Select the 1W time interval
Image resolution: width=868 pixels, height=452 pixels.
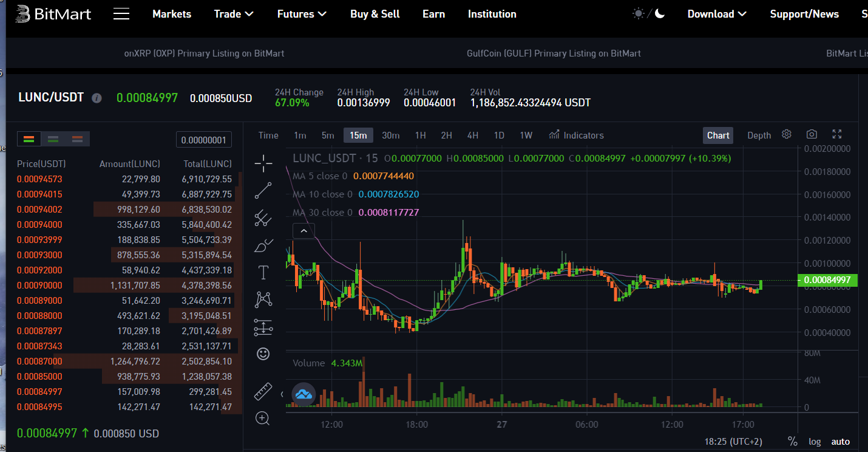526,135
